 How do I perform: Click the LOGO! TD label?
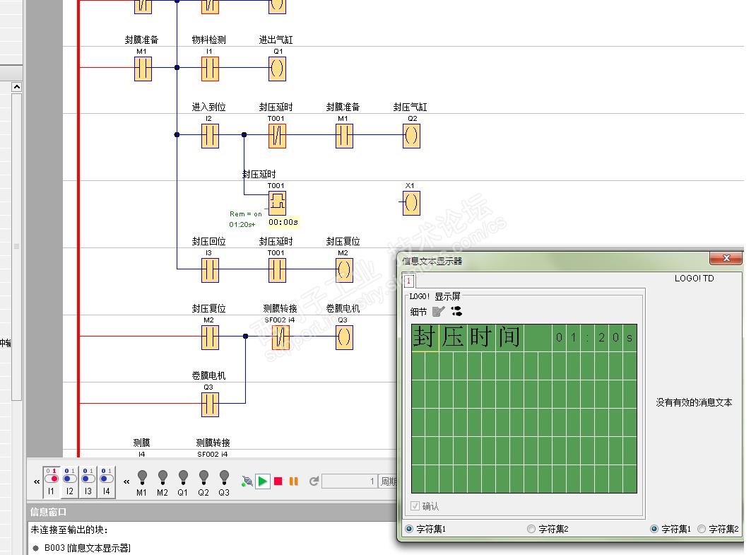[694, 279]
